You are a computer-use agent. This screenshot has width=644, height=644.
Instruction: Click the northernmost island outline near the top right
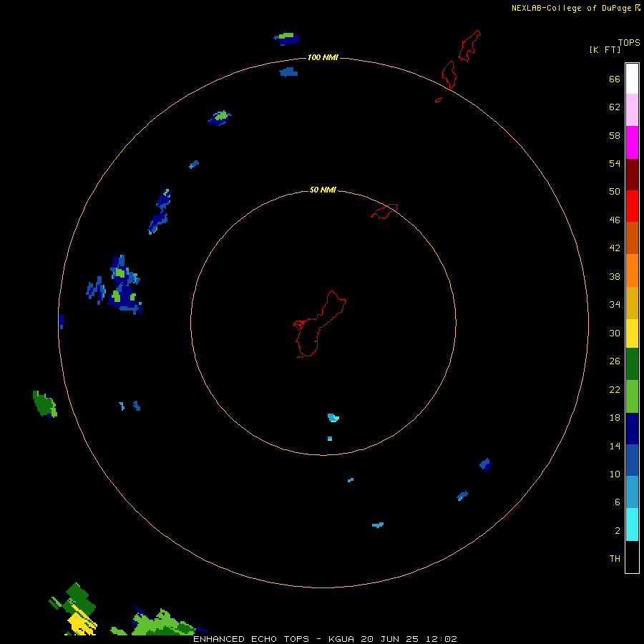coord(469,46)
